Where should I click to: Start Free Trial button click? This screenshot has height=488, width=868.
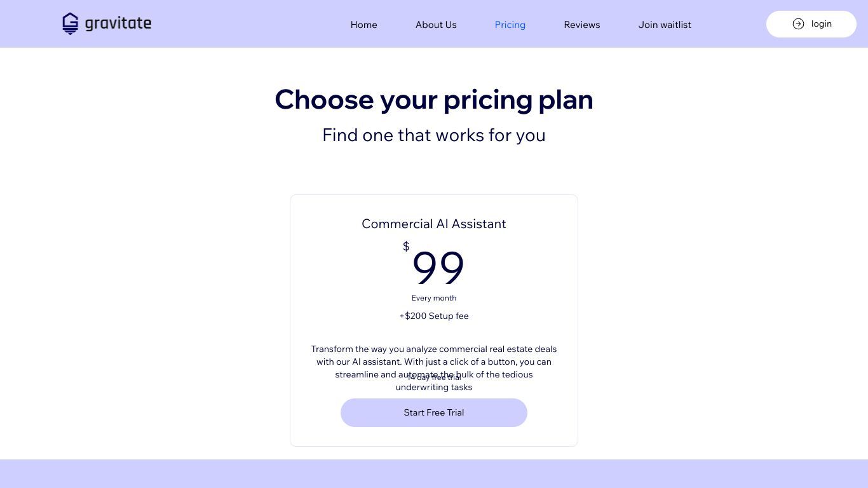pyautogui.click(x=434, y=412)
